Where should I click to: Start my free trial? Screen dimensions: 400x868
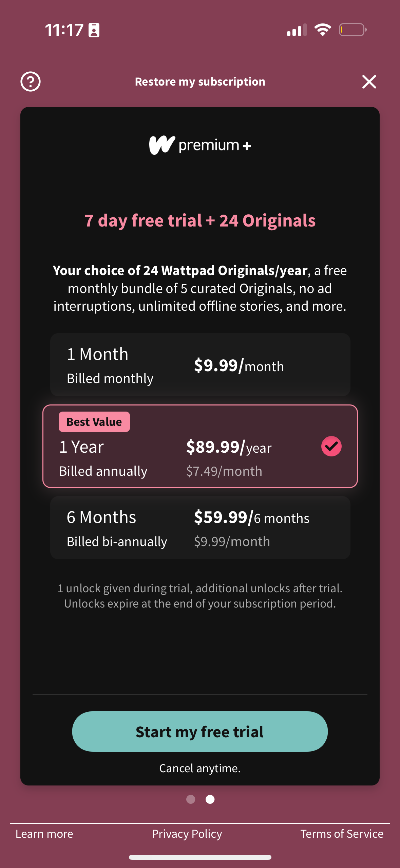pos(200,731)
